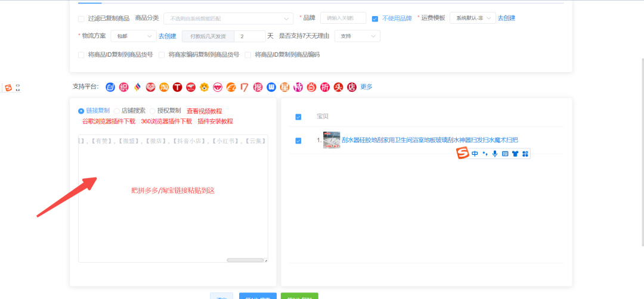Click the magenta 特 platform icon
Screen dimensions: 644x299
298,87
